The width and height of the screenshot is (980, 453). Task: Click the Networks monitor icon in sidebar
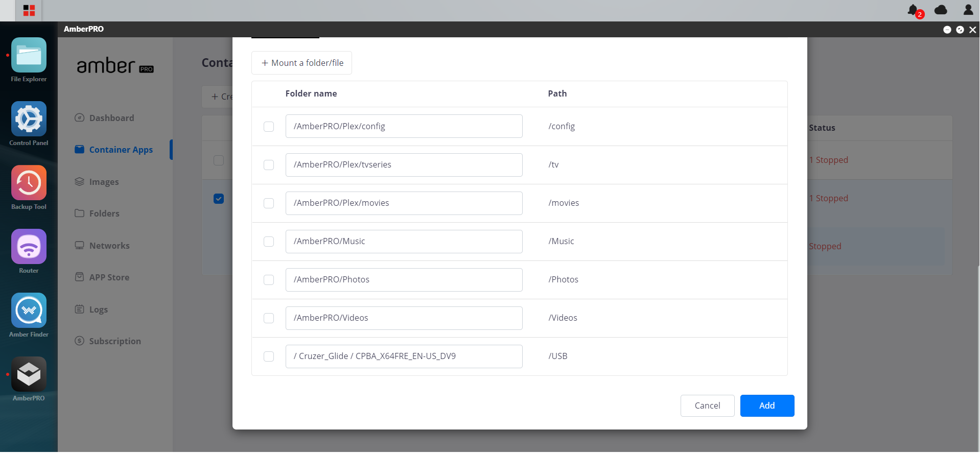point(79,246)
